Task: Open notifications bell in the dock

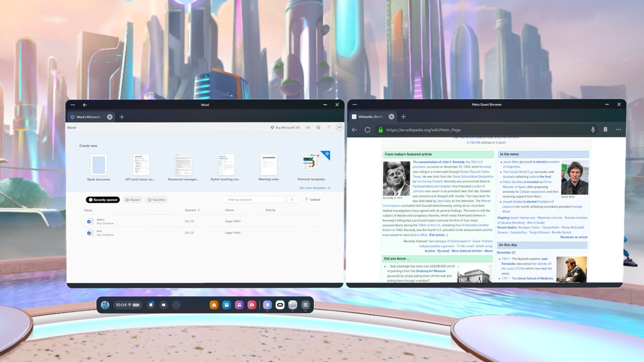Action: point(151,305)
